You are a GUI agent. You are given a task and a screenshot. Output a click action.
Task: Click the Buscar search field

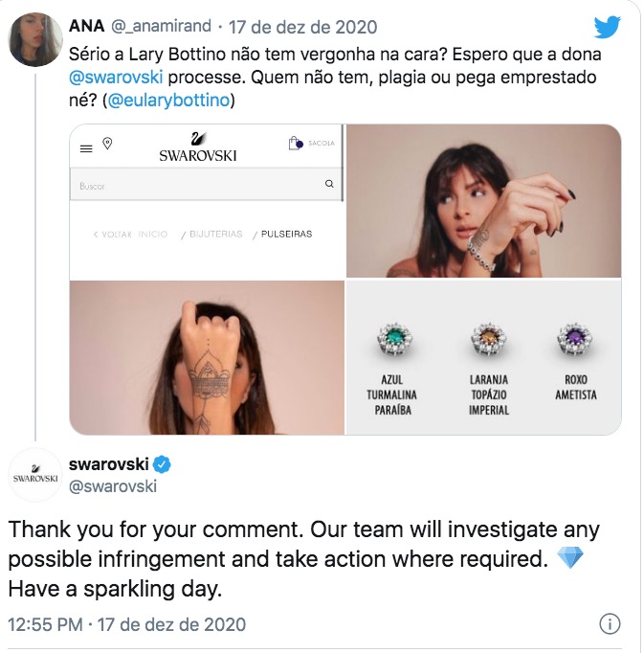tap(191, 185)
